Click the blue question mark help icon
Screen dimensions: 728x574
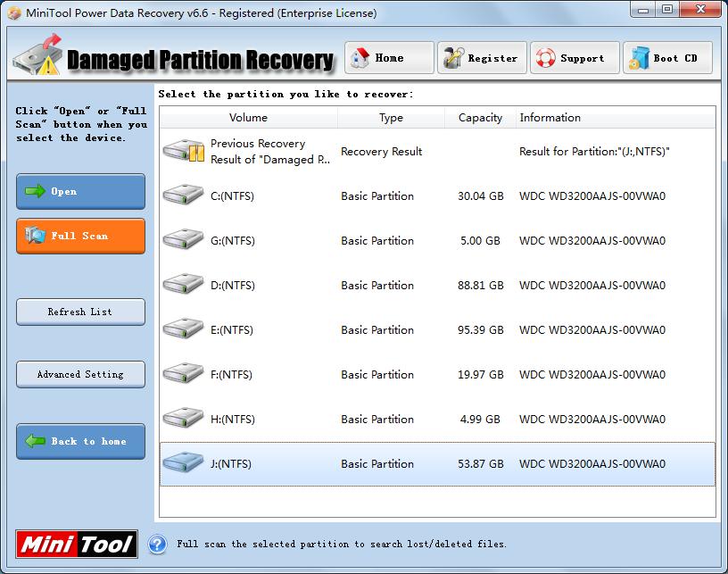[157, 544]
